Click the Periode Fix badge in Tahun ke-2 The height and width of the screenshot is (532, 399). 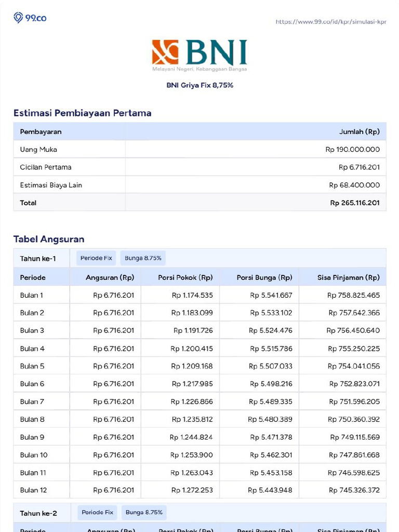pos(97,512)
